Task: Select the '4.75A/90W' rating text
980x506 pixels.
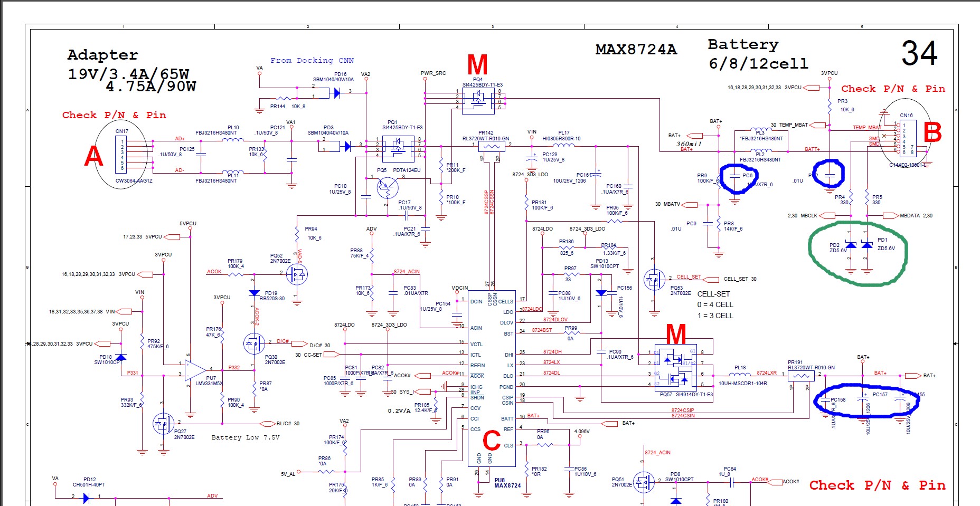Action: (151, 87)
